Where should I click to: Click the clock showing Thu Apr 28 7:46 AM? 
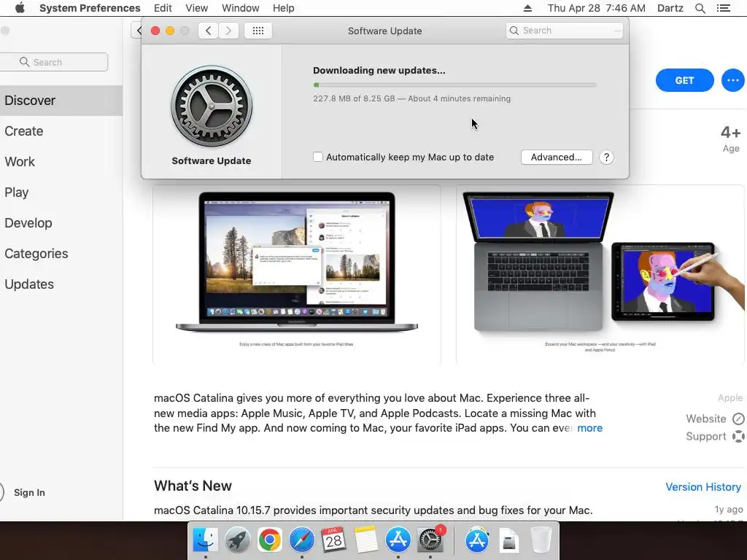point(597,8)
